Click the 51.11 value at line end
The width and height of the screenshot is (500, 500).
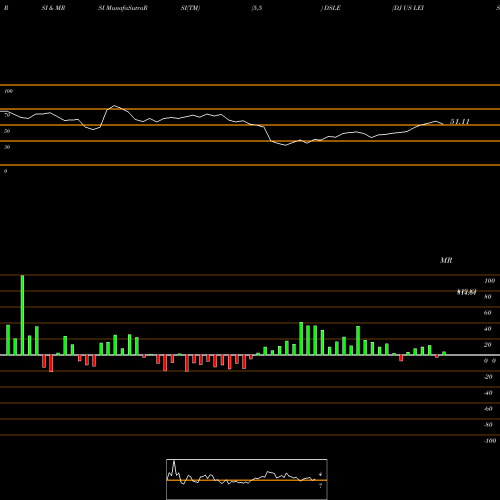pos(460,122)
